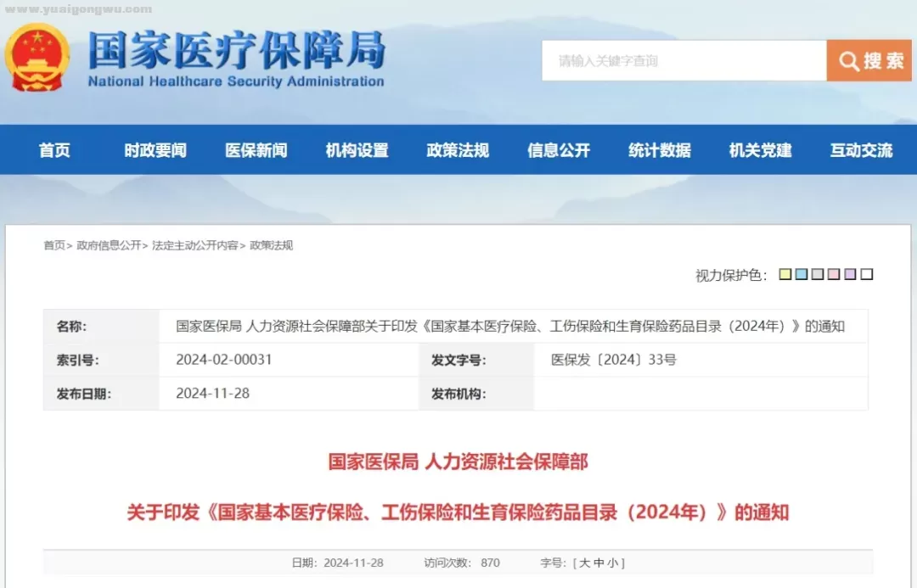Set font size to 中 (medium)
This screenshot has height=588, width=917.
tap(599, 563)
